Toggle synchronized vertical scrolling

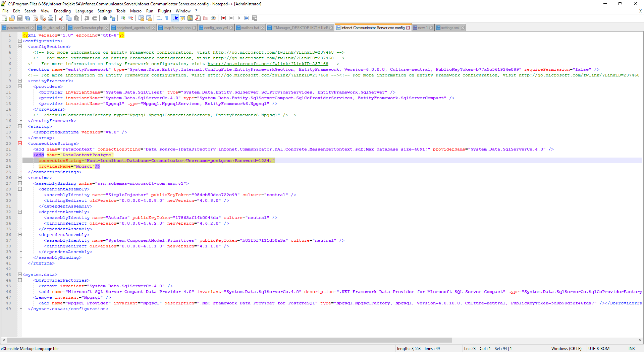(141, 18)
